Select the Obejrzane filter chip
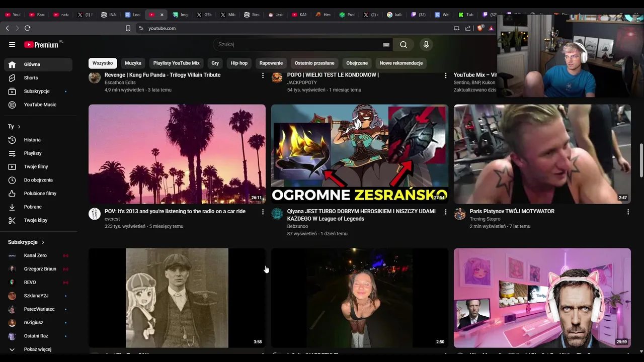 [357, 63]
